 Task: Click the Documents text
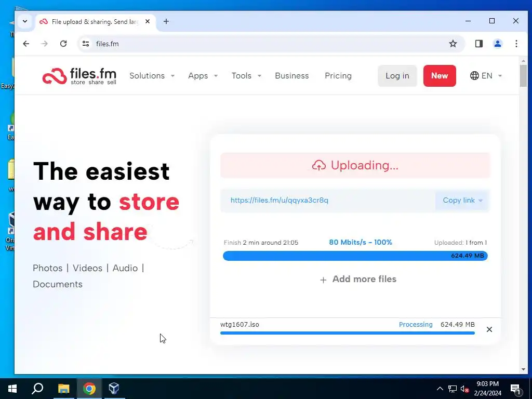58,284
